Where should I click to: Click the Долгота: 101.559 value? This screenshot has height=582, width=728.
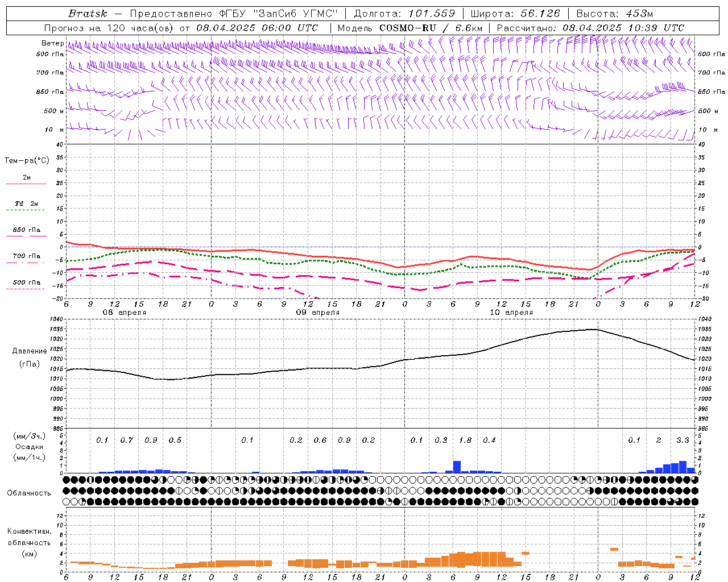pyautogui.click(x=404, y=14)
